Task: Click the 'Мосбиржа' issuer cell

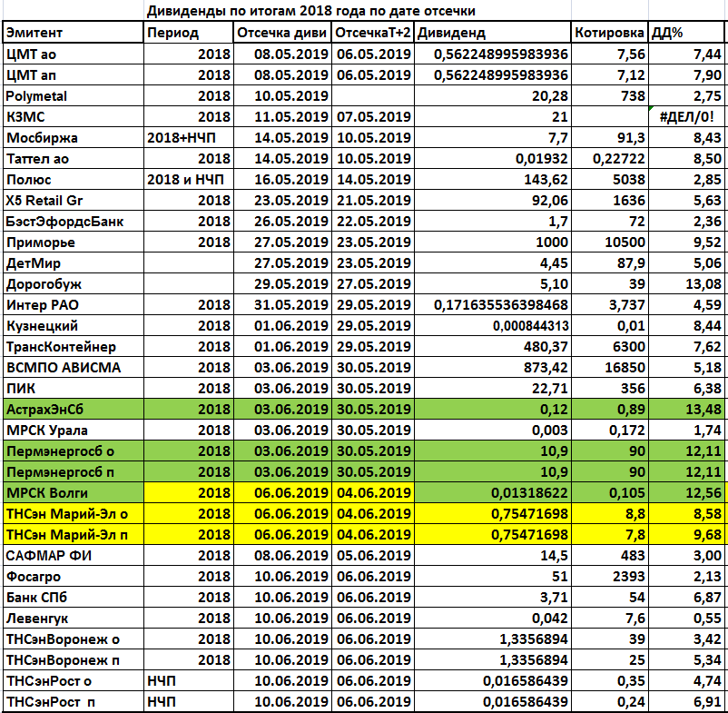Action: coord(74,137)
